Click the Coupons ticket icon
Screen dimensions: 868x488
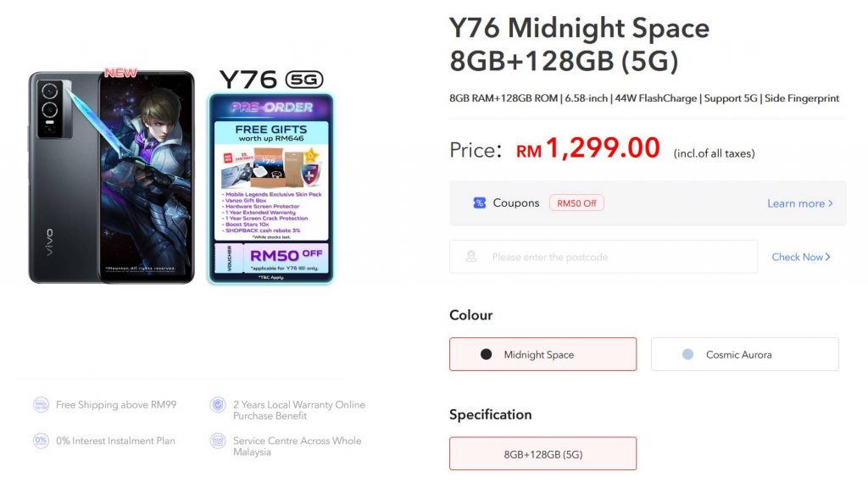pyautogui.click(x=480, y=203)
